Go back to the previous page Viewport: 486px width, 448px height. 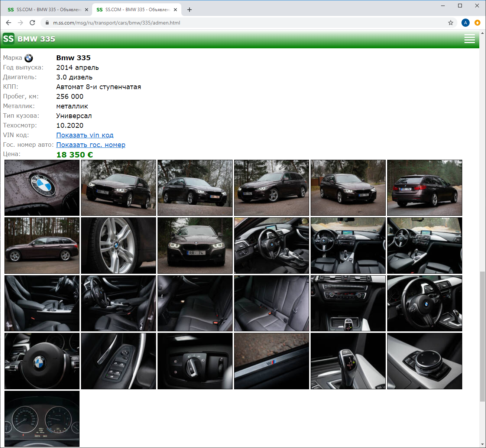(9, 23)
